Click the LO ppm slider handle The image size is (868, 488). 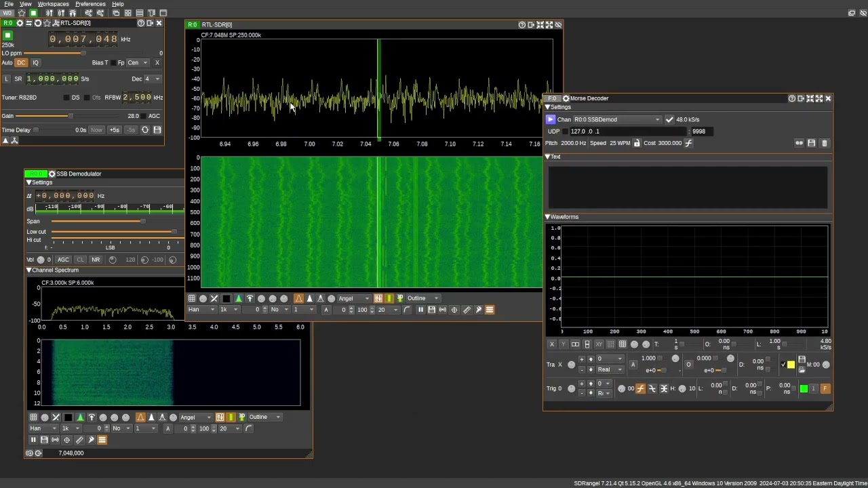point(83,53)
